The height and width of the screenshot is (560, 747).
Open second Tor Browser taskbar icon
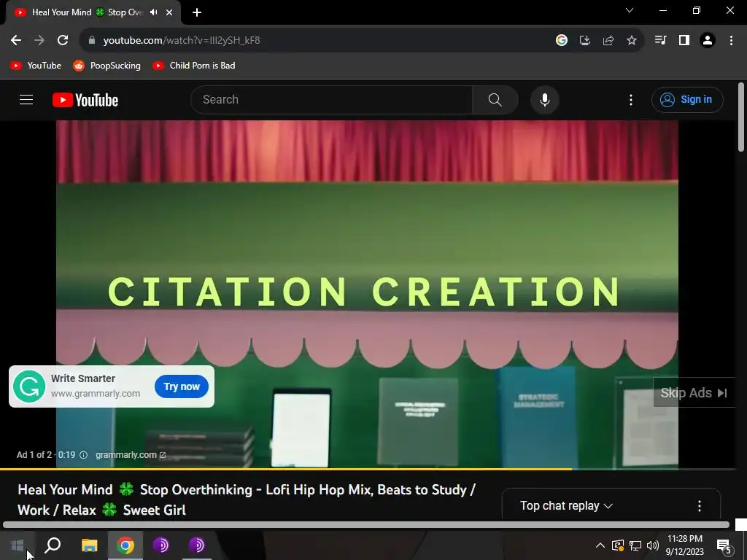tap(197, 545)
